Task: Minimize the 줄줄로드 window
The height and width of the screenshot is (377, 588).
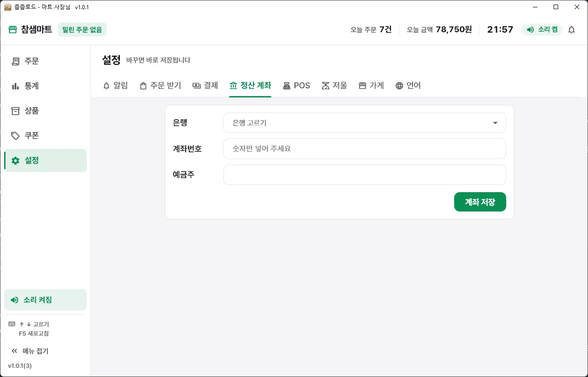Action: tap(535, 7)
